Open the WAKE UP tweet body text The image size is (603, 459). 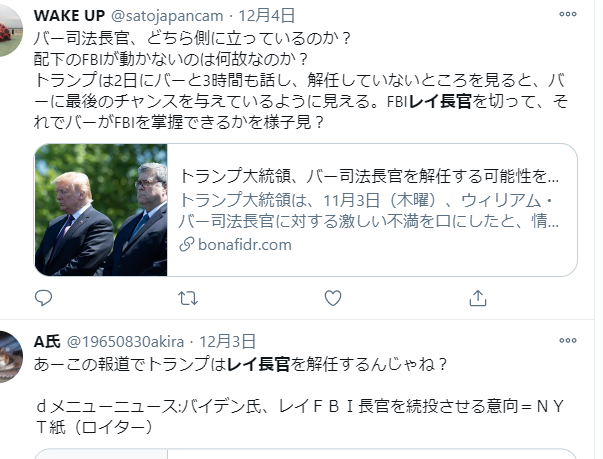[x=301, y=80]
